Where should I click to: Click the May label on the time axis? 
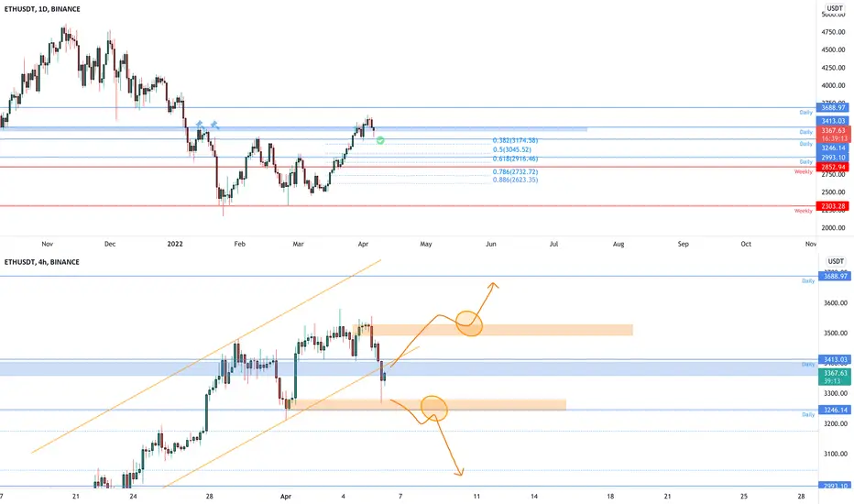pos(426,244)
